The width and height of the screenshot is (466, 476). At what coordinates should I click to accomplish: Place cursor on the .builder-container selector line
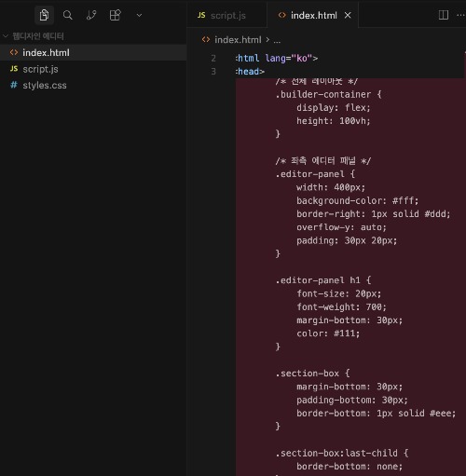328,94
